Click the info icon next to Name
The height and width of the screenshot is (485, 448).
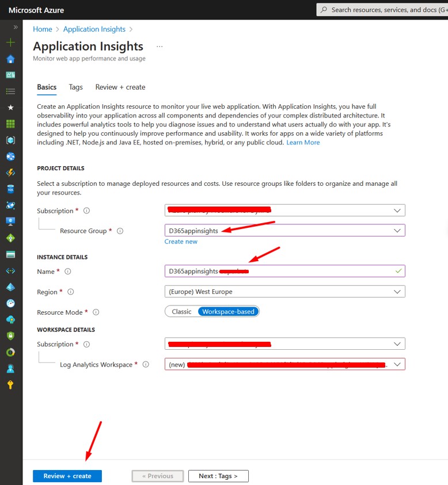(67, 271)
